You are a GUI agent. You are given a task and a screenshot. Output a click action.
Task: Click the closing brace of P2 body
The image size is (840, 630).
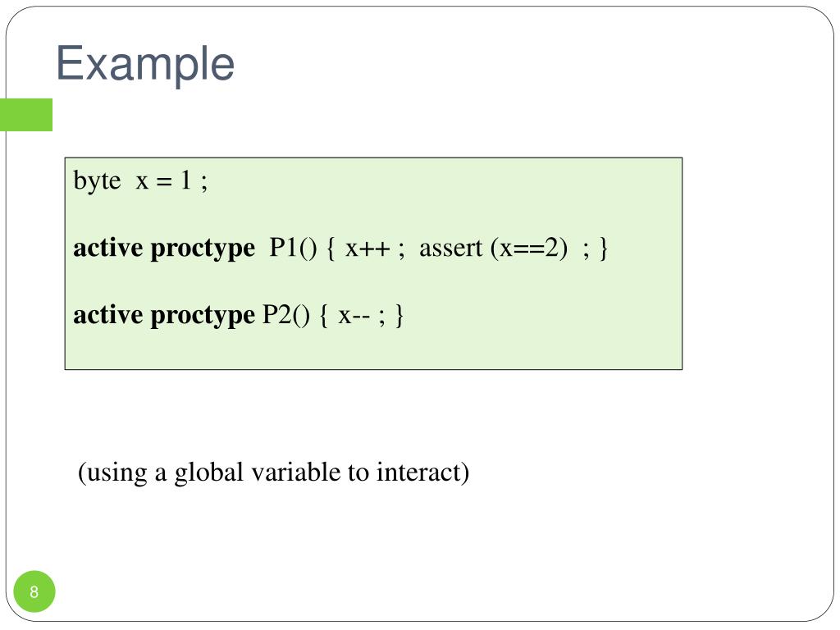pos(399,316)
